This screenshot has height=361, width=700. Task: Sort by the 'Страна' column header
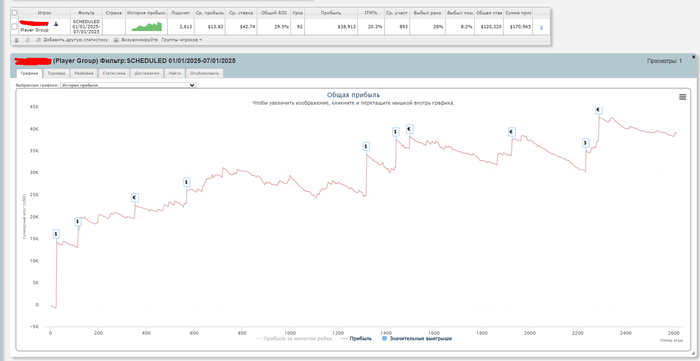pos(114,13)
